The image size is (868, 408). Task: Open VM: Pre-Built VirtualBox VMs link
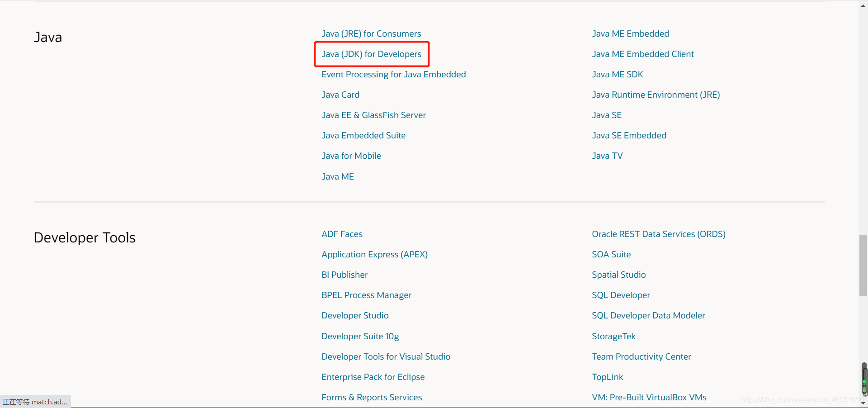tap(649, 398)
